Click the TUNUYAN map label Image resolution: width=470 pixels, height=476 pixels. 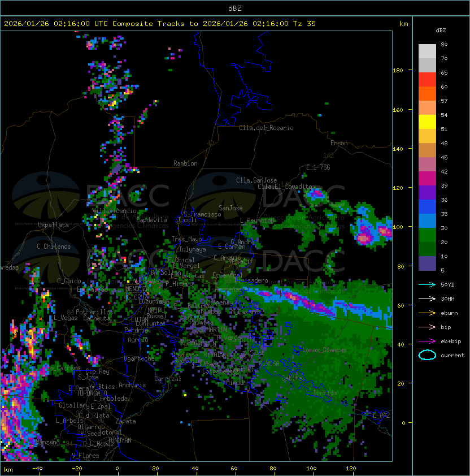[120, 440]
